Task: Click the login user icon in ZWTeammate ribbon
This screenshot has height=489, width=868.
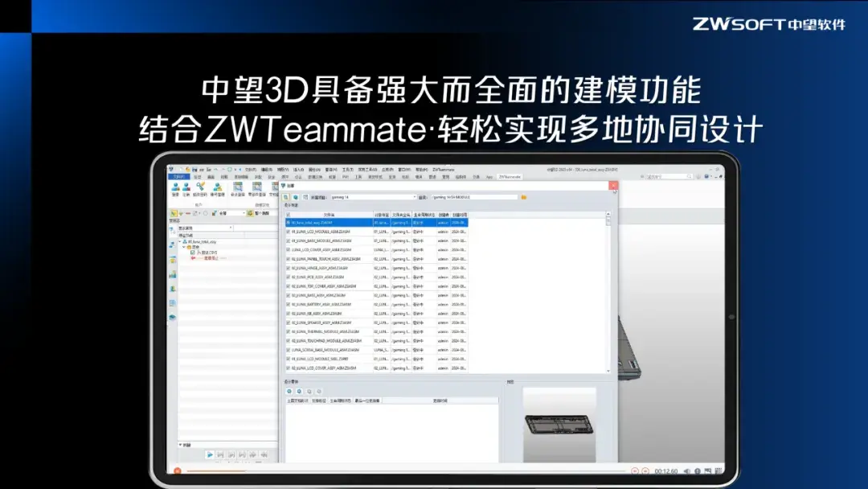Action: coord(175,187)
